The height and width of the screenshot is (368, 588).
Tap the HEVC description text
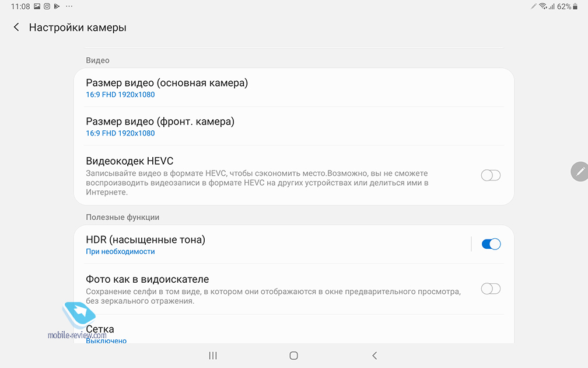(x=257, y=182)
